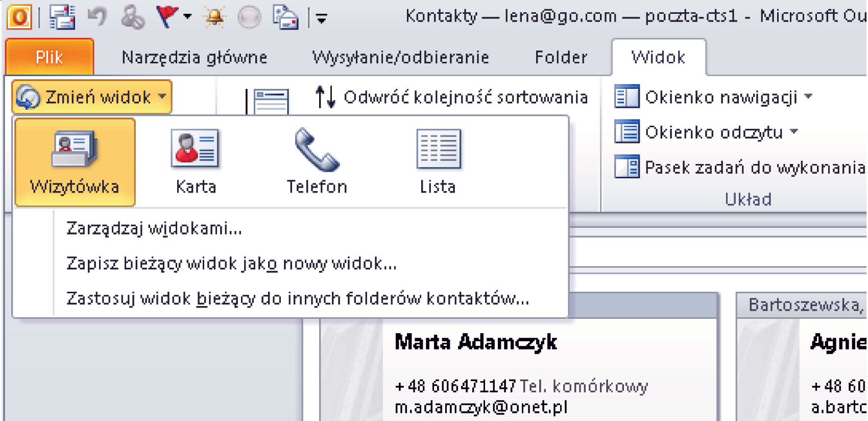Open the Plik tab
Screen dimensions: 868x421
tap(49, 57)
